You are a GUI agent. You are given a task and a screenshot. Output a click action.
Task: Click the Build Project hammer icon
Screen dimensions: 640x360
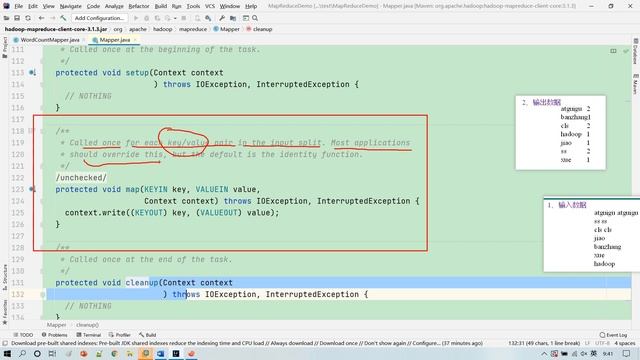click(x=63, y=18)
